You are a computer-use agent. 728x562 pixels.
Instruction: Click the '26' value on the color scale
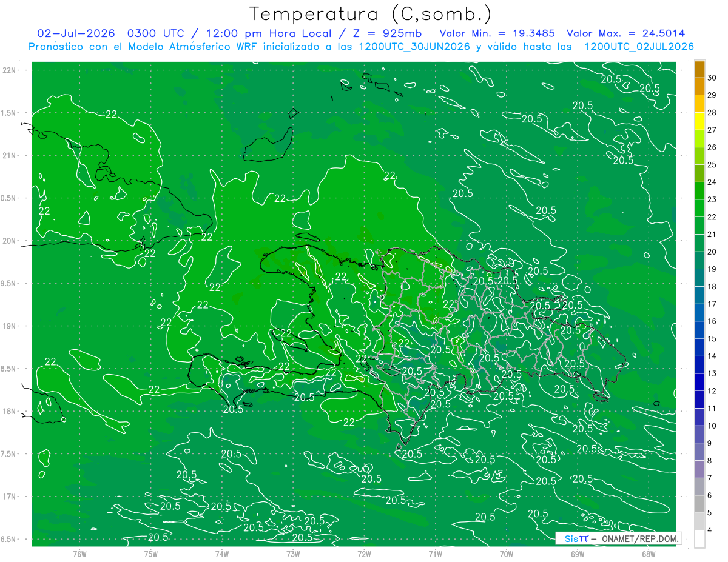(712, 147)
